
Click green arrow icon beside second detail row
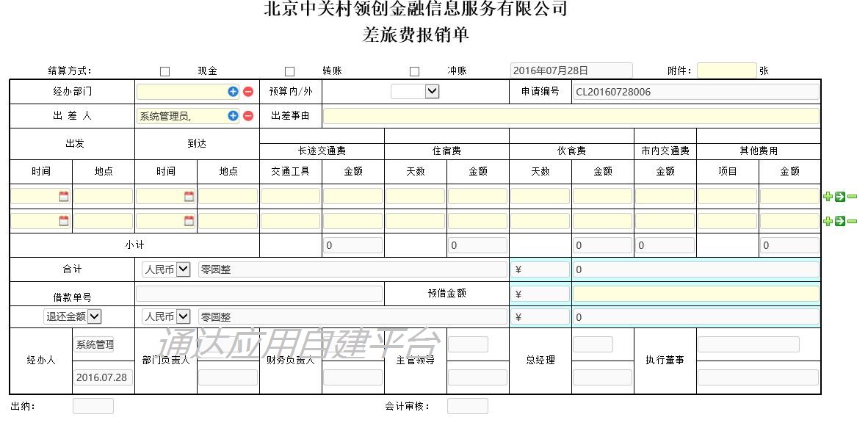(x=840, y=221)
